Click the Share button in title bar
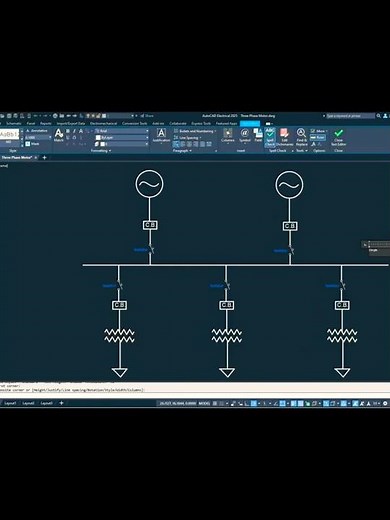Screen dimensions: 390x520 (x=147, y=116)
